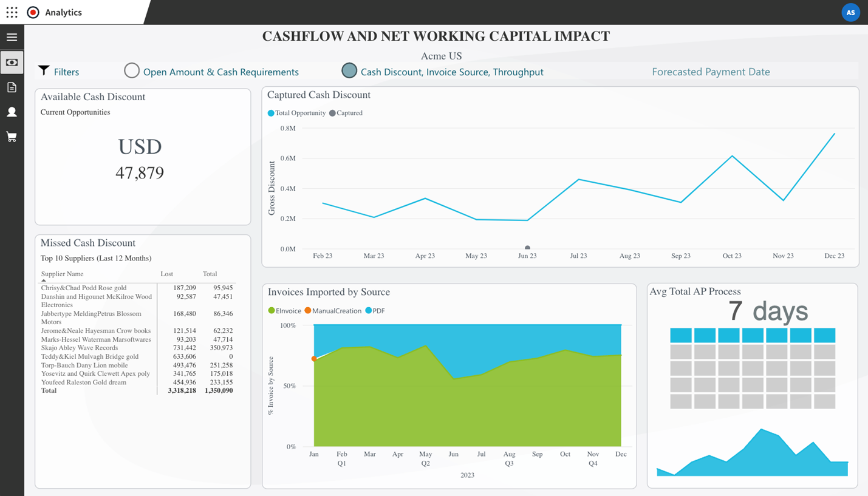Open the shopping cart sidebar icon
The image size is (868, 496).
point(12,136)
